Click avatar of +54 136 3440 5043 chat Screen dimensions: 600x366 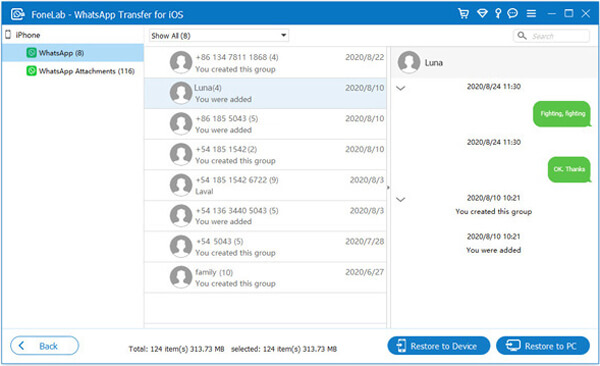coord(181,216)
